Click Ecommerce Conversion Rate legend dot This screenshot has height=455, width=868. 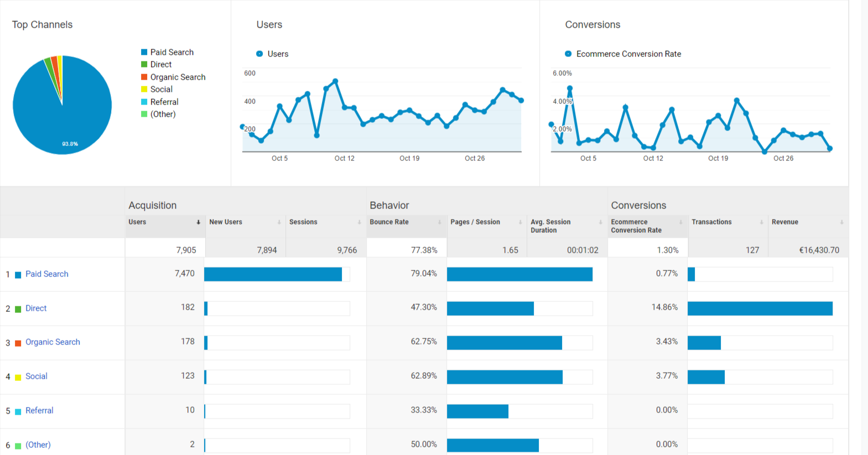(568, 54)
